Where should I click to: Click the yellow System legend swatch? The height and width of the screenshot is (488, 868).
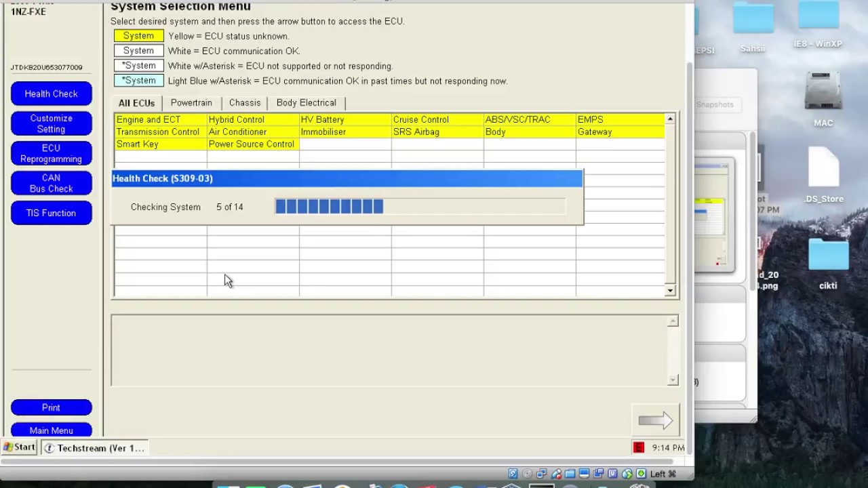[139, 36]
